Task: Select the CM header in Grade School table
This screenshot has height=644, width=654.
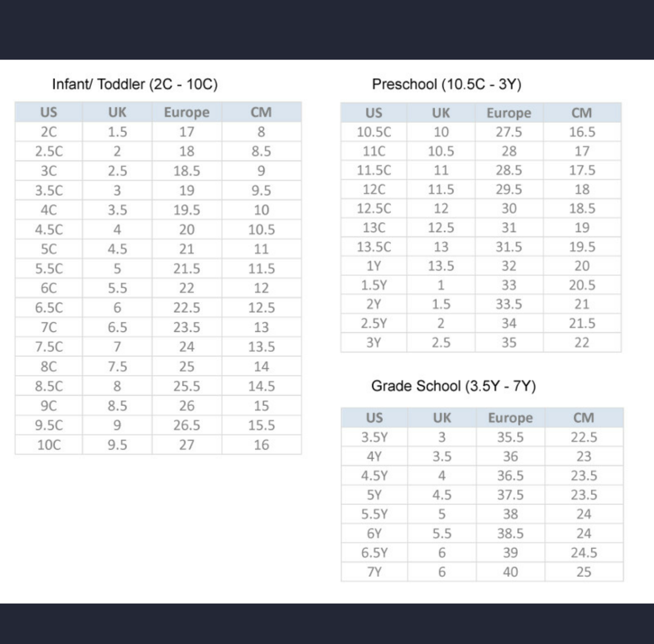Action: point(583,418)
